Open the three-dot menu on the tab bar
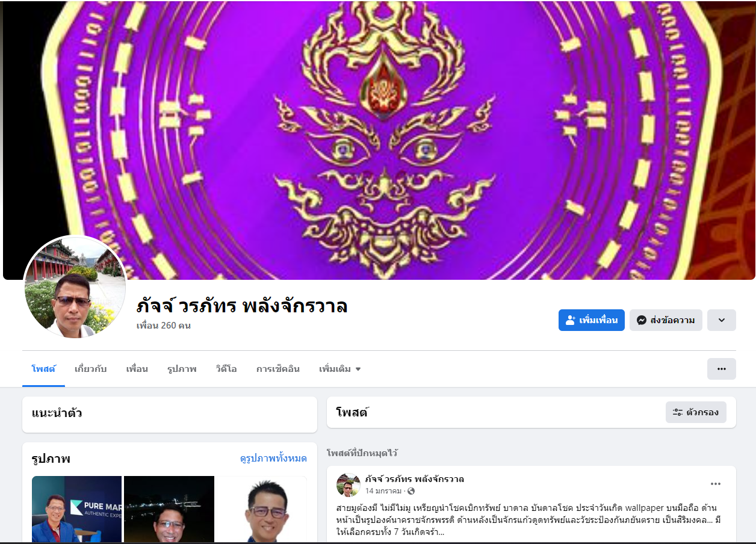 point(721,369)
